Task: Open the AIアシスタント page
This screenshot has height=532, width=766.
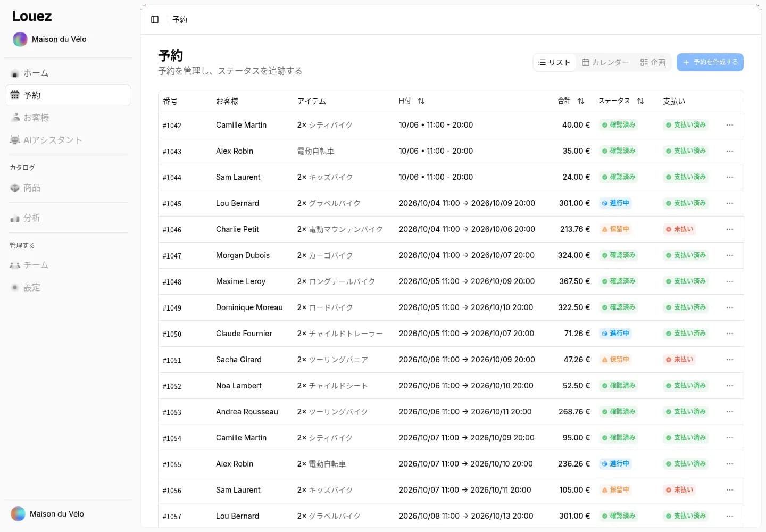Action: tap(68, 140)
